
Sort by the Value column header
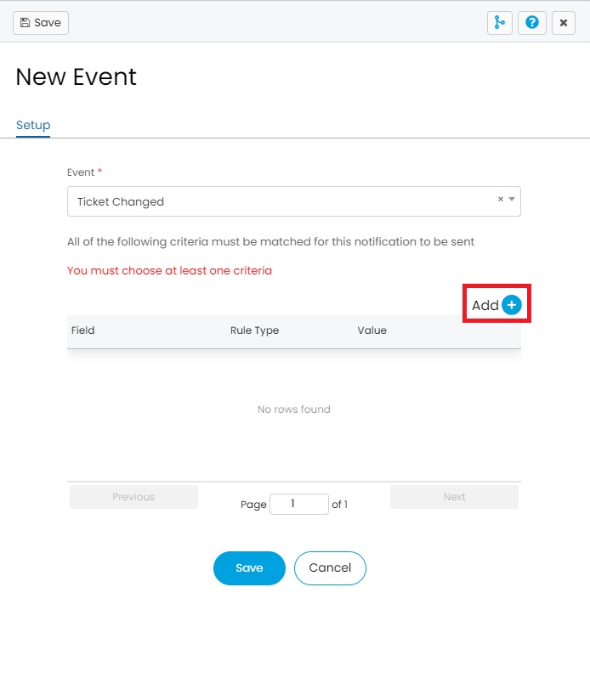pyautogui.click(x=372, y=330)
